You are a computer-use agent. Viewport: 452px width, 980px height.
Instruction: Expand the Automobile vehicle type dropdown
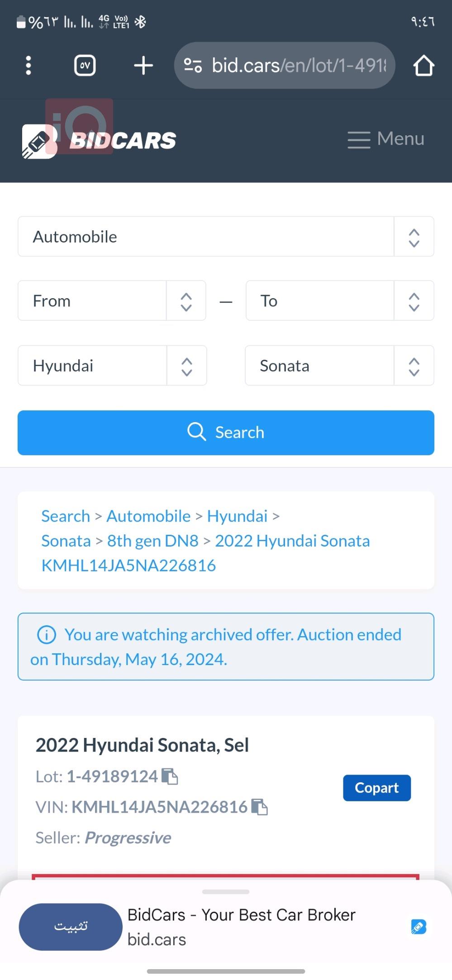point(226,237)
